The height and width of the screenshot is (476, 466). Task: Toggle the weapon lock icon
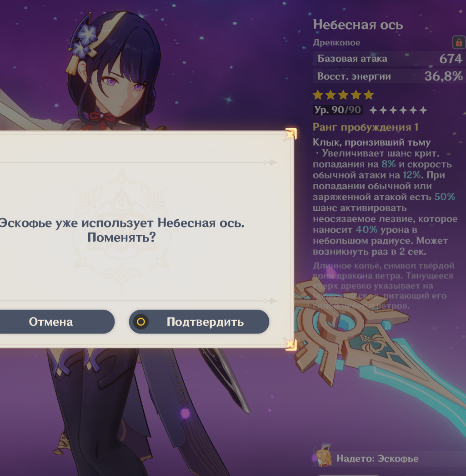coord(459,42)
